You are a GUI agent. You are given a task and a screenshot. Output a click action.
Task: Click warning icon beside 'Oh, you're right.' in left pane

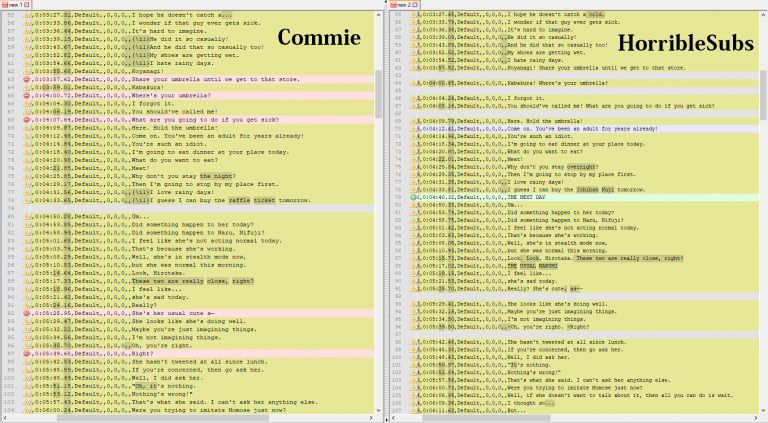tap(26, 345)
